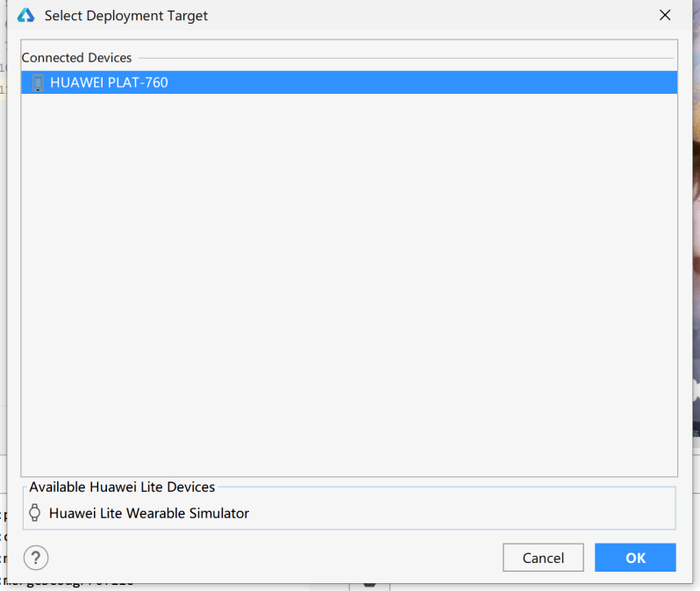Screen dimensions: 700x591
Task: Select the HUAWEI PLAT-760 connected device
Action: pos(349,82)
